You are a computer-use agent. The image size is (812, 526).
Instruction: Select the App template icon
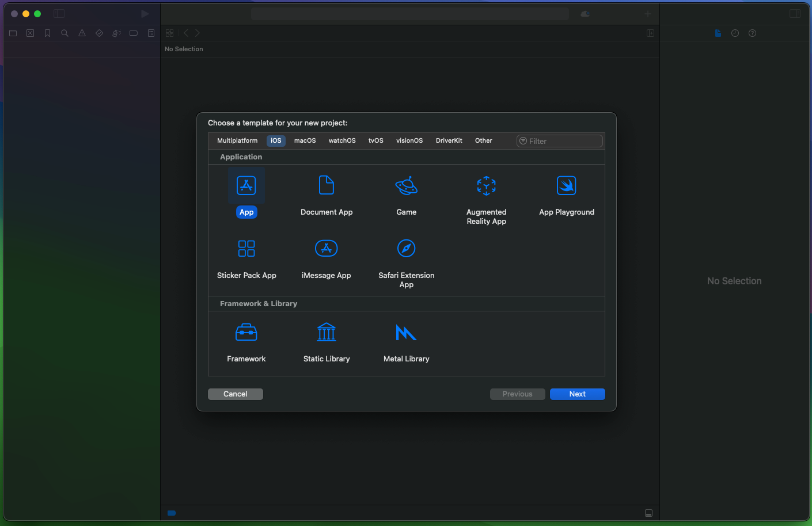(x=246, y=185)
